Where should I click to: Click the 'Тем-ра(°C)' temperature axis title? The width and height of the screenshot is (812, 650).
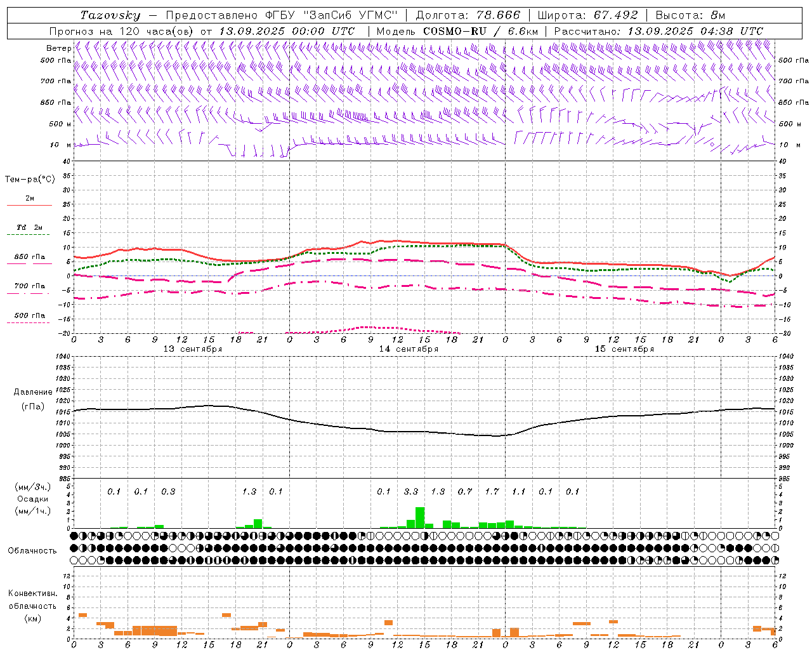pyautogui.click(x=30, y=180)
